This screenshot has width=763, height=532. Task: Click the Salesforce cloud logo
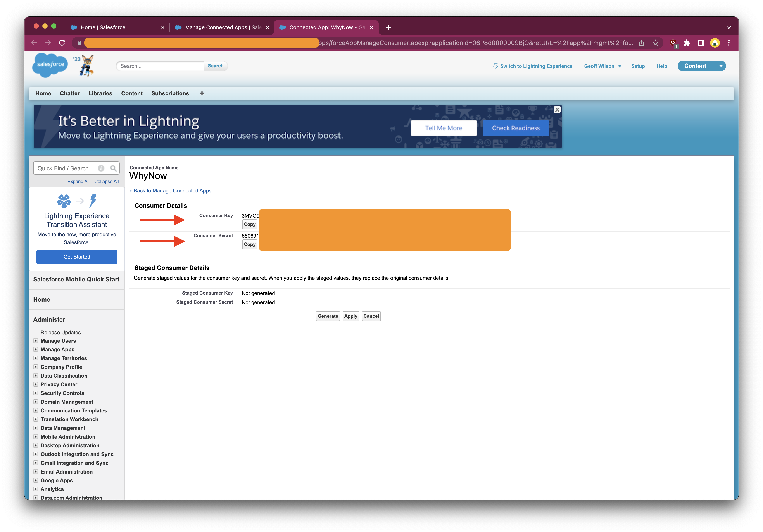(50, 65)
